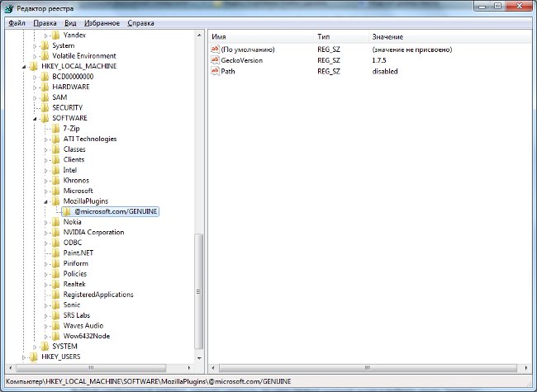Select the System key under Yandex sibling
This screenshot has width=537, height=392.
tap(63, 45)
